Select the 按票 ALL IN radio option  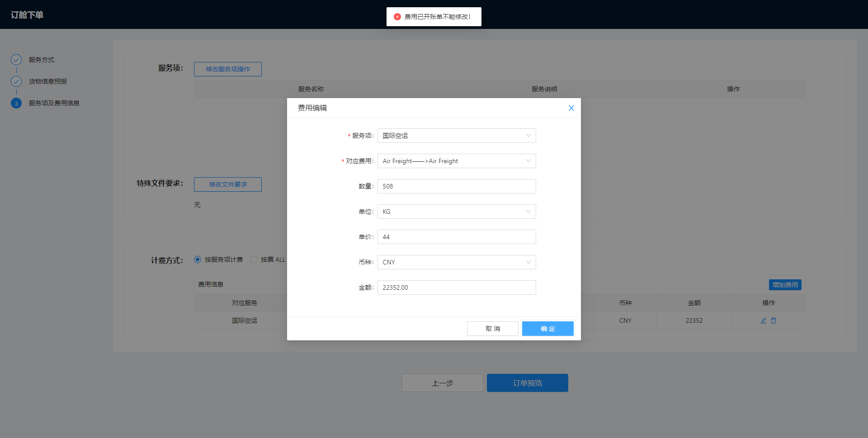pos(254,259)
